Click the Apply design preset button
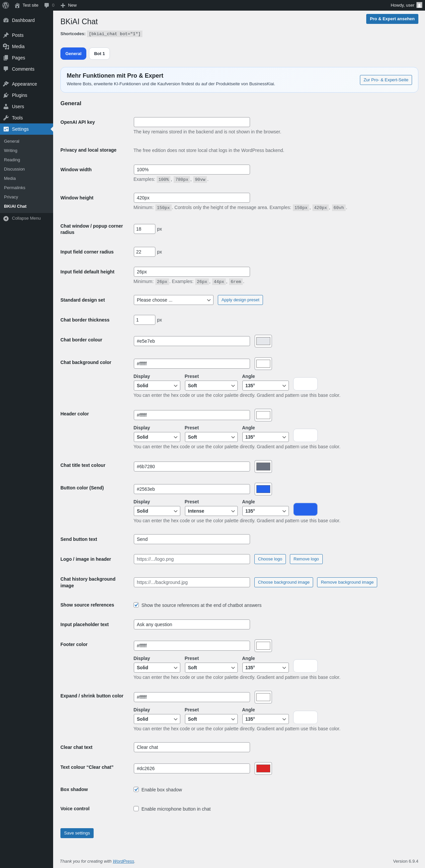This screenshot has width=425, height=868. (x=240, y=300)
